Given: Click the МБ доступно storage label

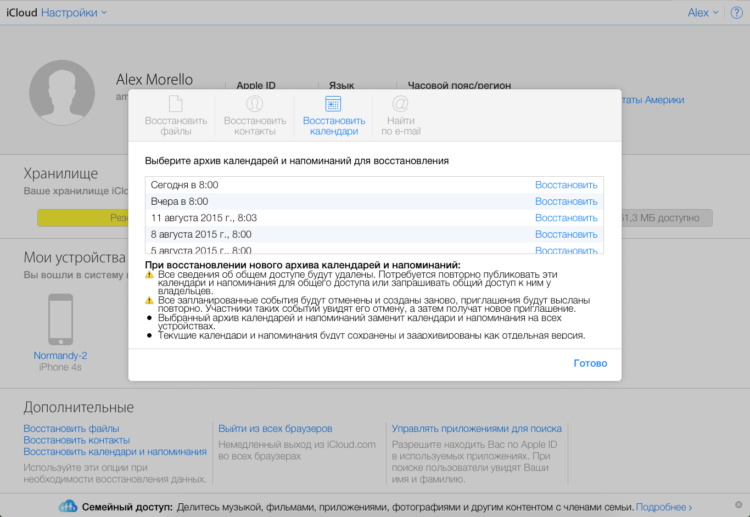Looking at the screenshot, I should 661,218.
